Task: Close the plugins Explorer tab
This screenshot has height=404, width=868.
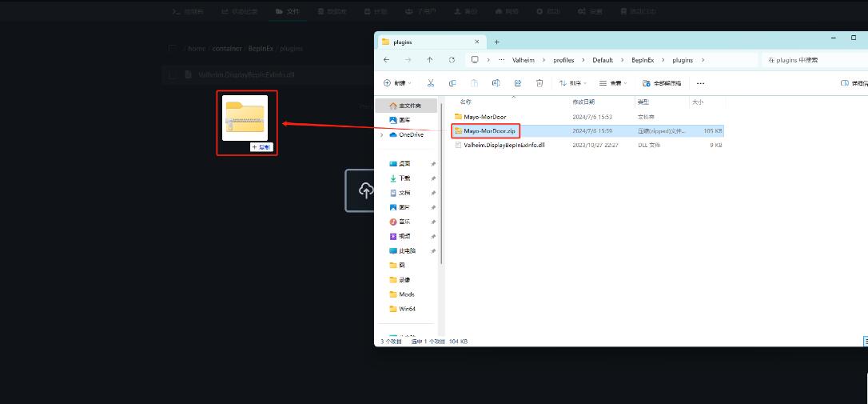Action: click(x=477, y=42)
